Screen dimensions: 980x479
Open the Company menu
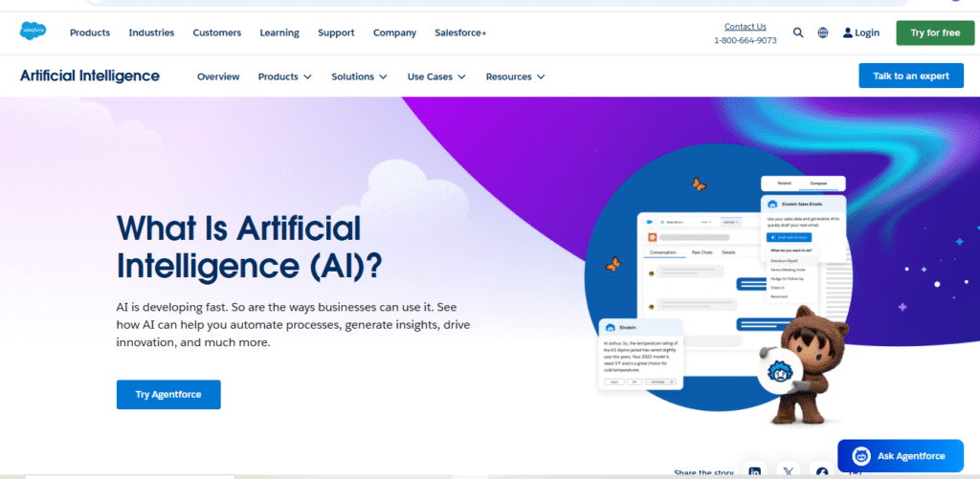coord(394,33)
